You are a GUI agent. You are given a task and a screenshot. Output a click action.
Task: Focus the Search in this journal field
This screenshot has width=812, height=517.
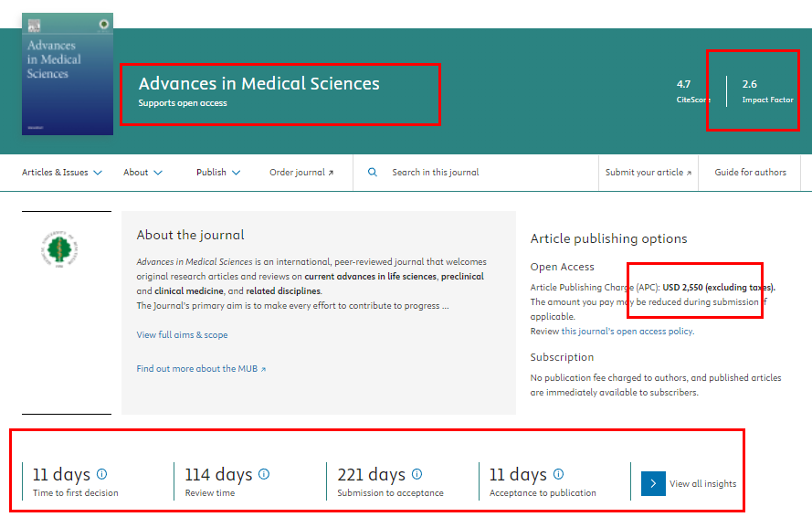click(x=435, y=173)
